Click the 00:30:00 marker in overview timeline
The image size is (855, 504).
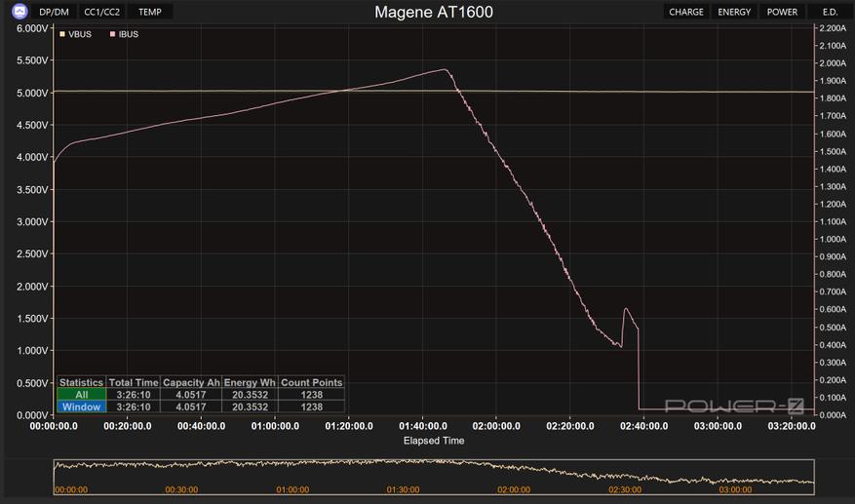coord(181,489)
